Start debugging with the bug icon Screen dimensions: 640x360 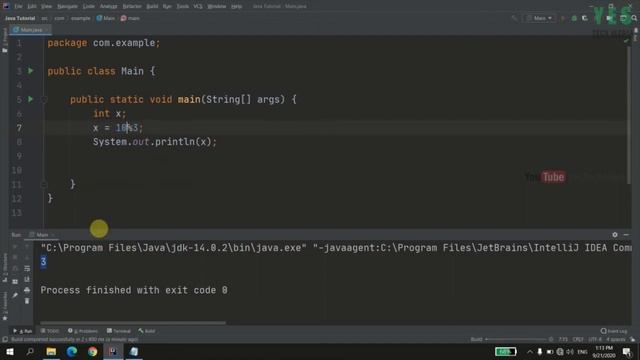[574, 18]
